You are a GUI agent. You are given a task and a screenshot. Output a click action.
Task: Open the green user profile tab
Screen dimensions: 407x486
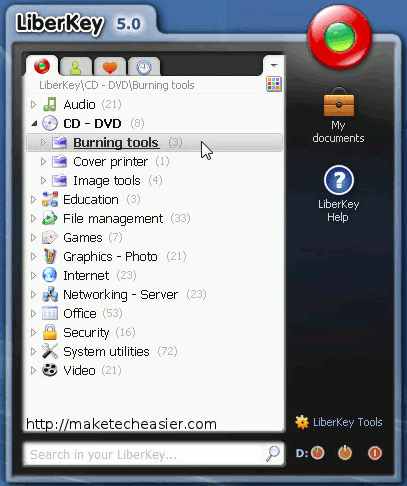click(x=76, y=67)
